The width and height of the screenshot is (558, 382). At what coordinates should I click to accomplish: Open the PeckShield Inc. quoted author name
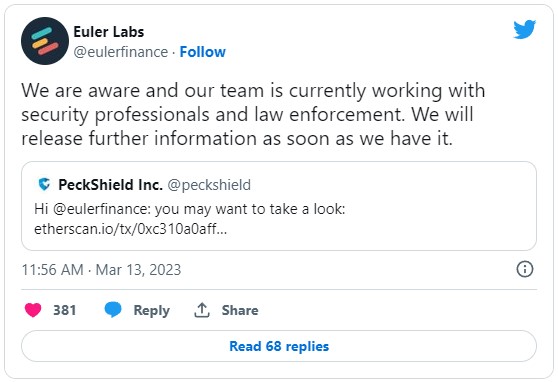(x=110, y=185)
